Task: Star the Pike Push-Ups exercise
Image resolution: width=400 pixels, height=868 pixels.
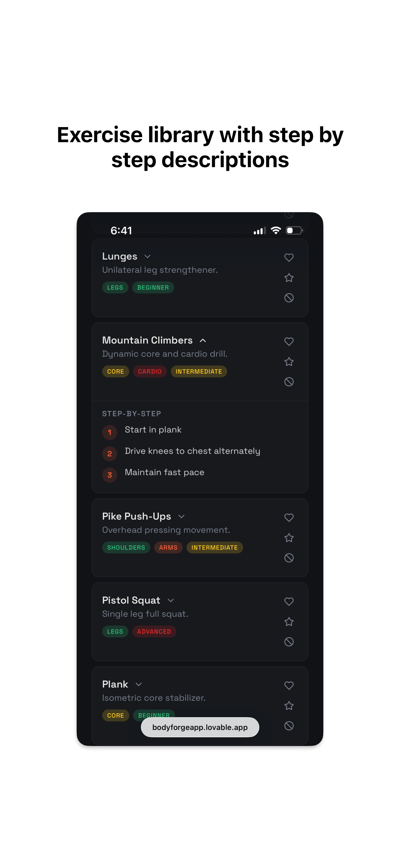Action: [289, 538]
